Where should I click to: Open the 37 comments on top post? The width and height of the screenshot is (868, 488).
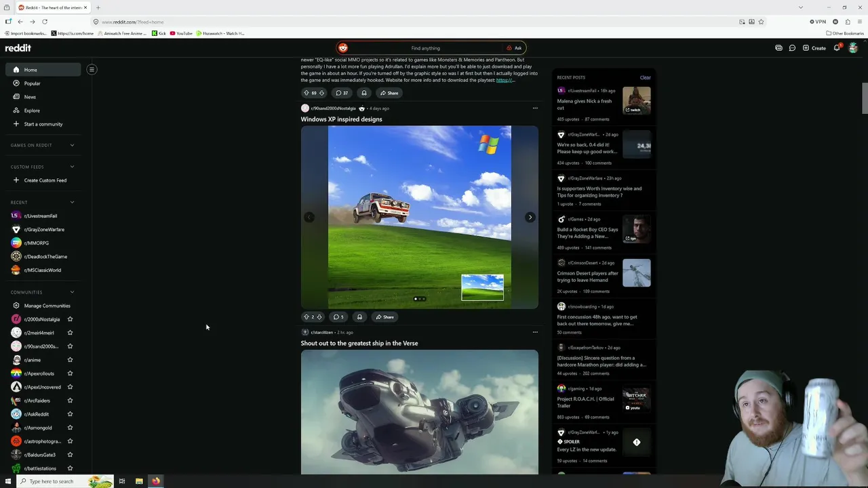(342, 93)
